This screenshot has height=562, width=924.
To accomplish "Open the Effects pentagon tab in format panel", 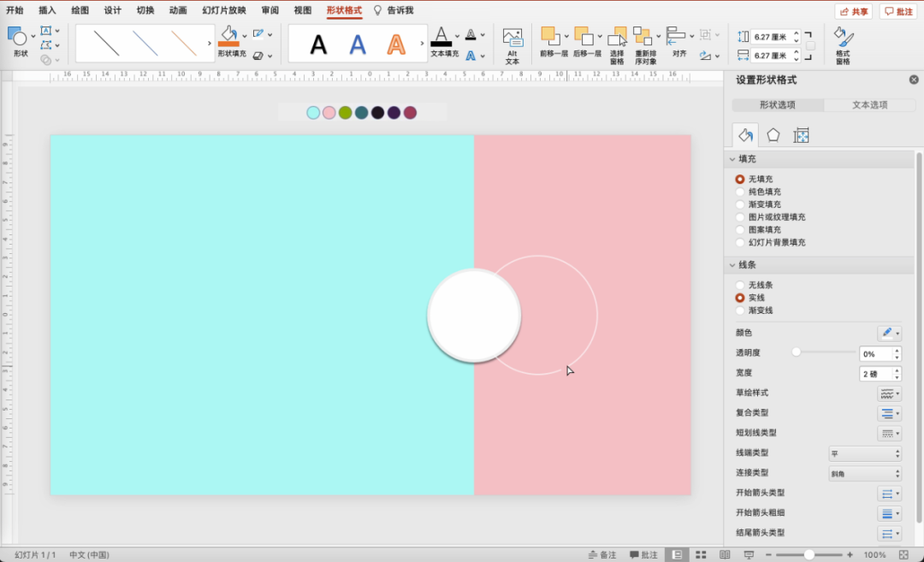I will point(773,135).
